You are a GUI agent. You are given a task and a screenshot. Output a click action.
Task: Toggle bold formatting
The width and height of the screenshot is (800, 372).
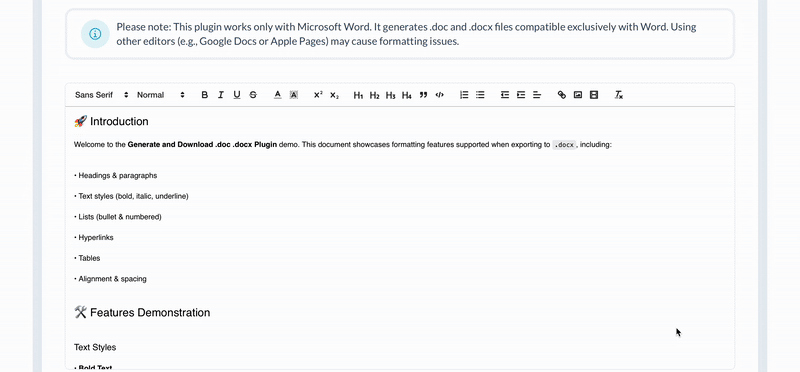(x=205, y=95)
